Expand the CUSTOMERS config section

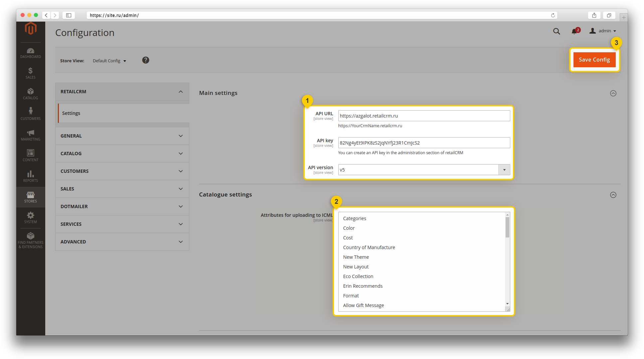122,171
